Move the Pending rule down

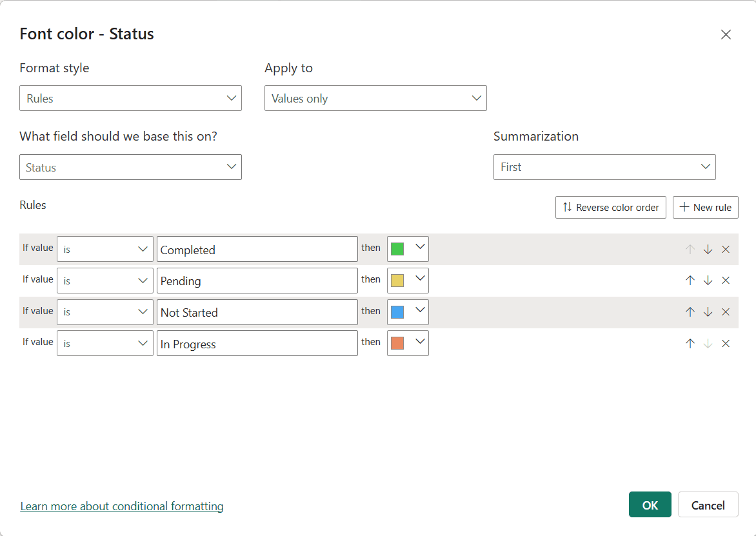coord(708,281)
